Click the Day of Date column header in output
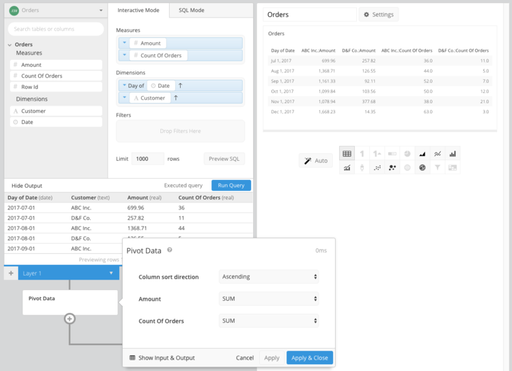Screen dimensions: 512x371 click(30, 198)
